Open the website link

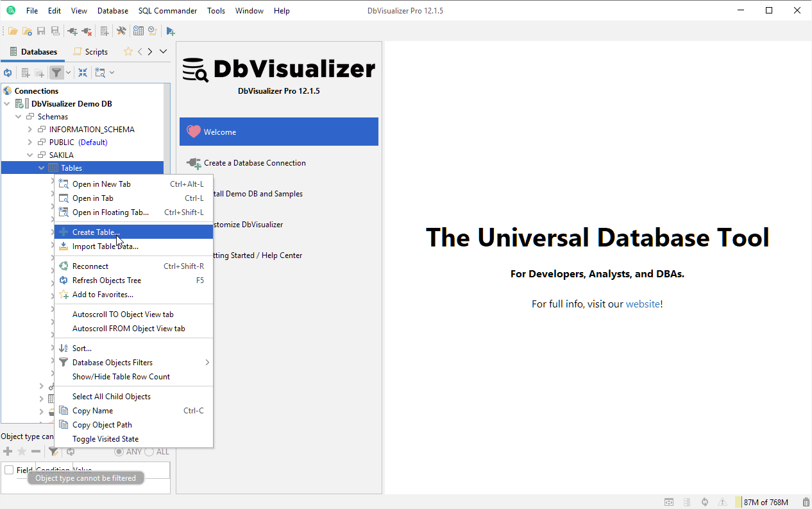[643, 304]
